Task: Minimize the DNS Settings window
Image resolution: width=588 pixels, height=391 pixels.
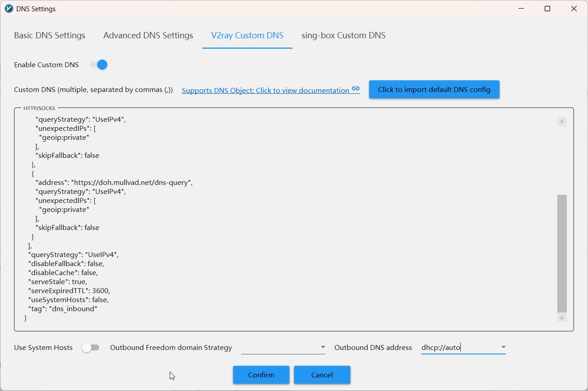Action: point(521,9)
